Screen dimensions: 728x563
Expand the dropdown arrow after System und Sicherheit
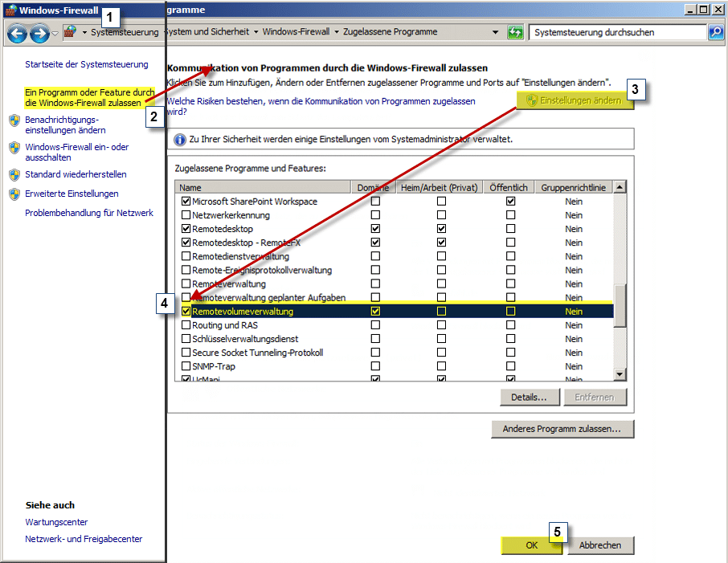tap(256, 32)
